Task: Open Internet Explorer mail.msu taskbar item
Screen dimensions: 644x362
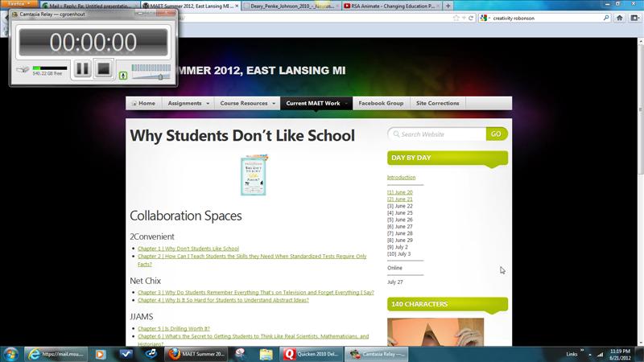Action: (56, 354)
